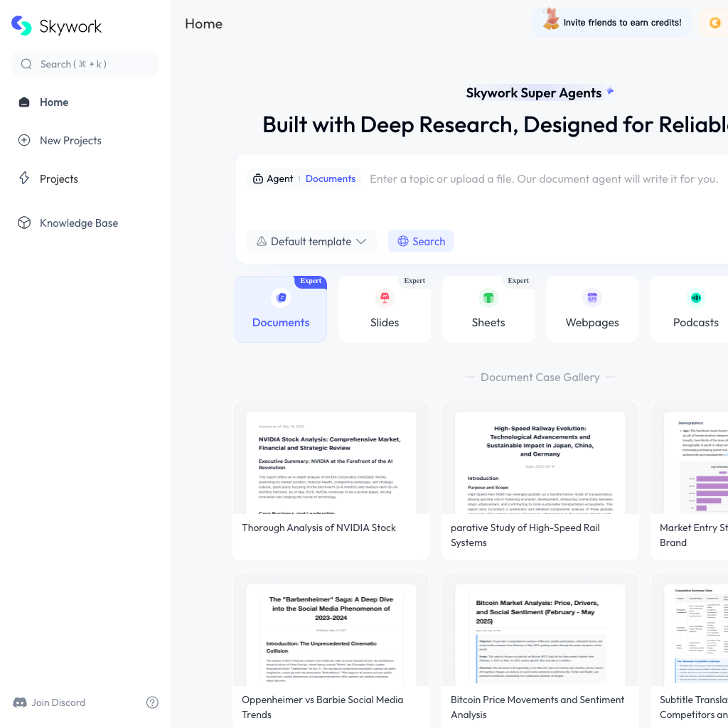
Task: Open New Projects in sidebar
Action: (70, 141)
